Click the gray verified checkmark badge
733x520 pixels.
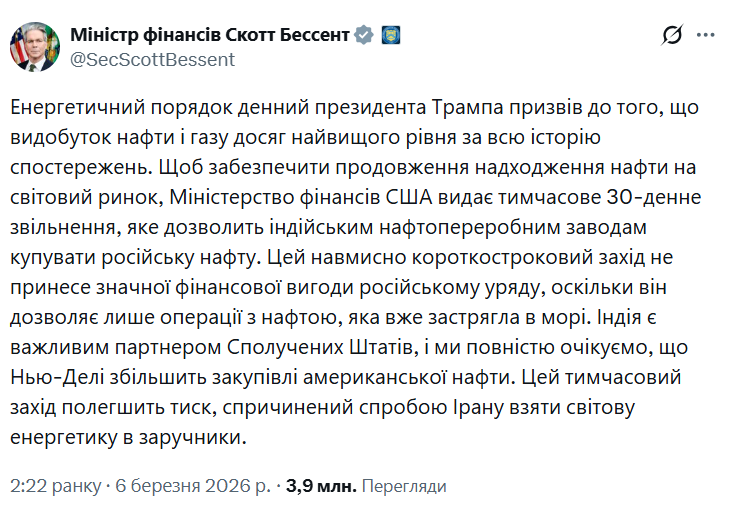[365, 35]
